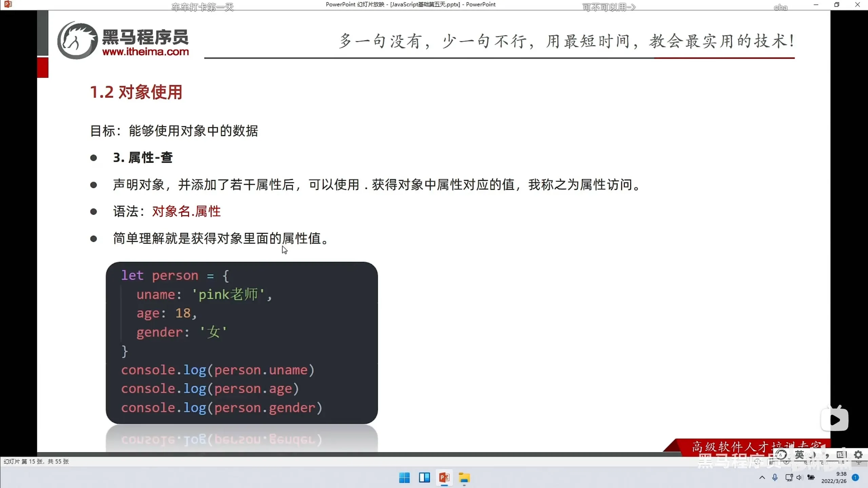
Task: Click the slide 15 of 55 indicator
Action: [36, 462]
